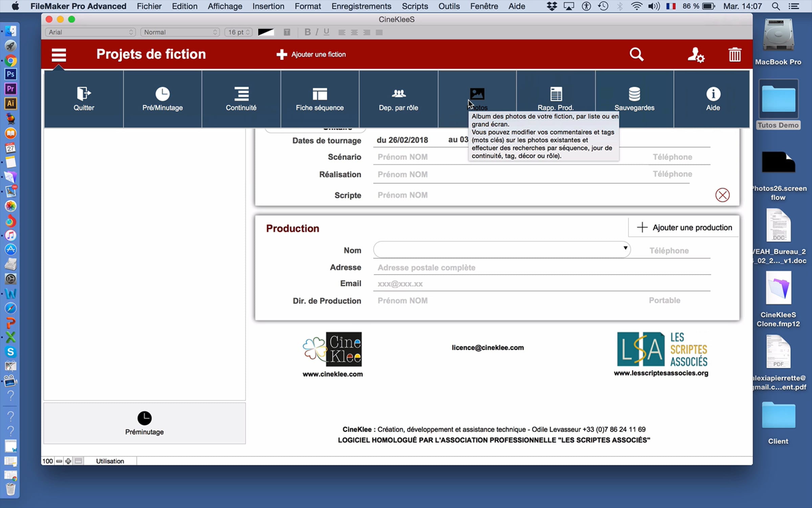Click the Email xxx@xxx.xx field

tap(542, 284)
